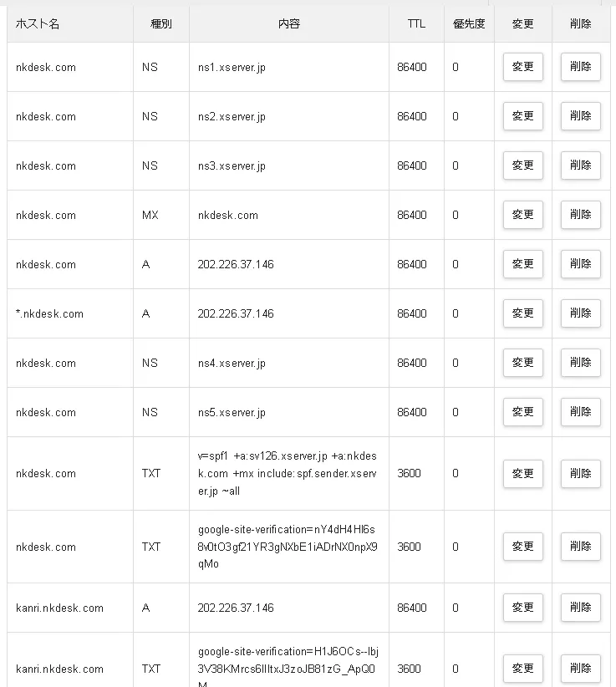This screenshot has width=616, height=687.
Task: Click 変更 on the nkdesk.com A record
Action: (x=522, y=264)
